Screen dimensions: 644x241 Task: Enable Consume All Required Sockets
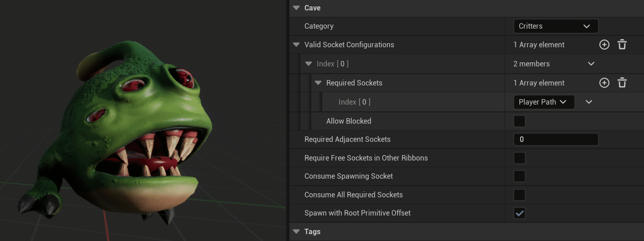tap(519, 195)
